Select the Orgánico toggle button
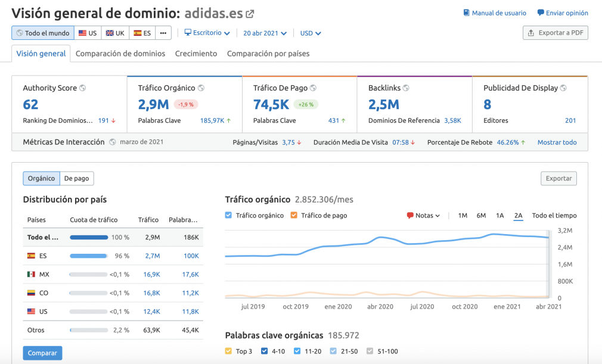The height and width of the screenshot is (364, 602). tap(42, 178)
